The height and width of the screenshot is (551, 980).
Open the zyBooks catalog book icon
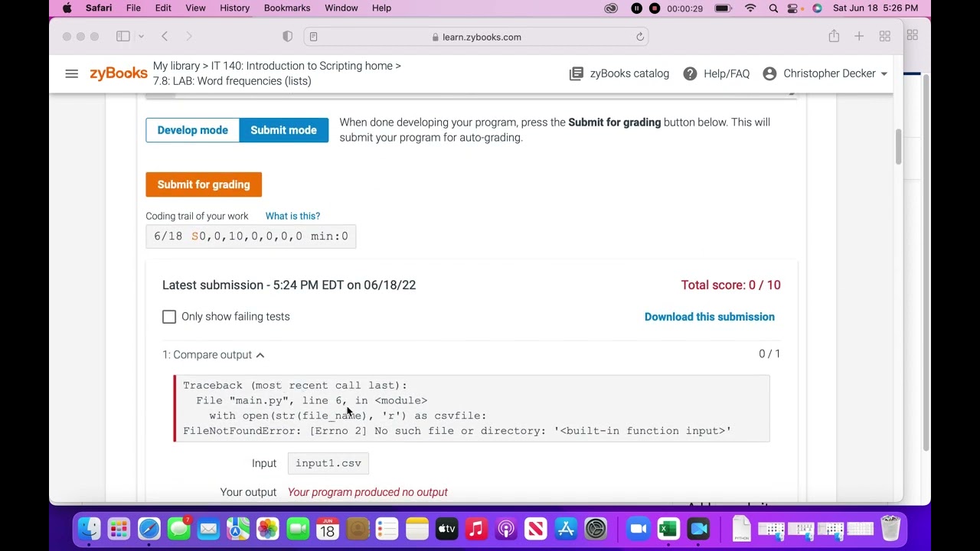[x=577, y=73]
